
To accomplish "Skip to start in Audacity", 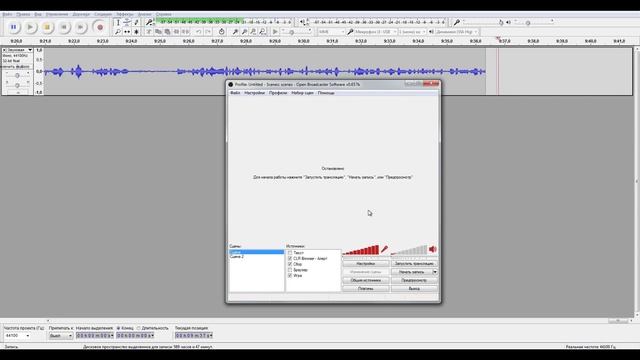I will [x=64, y=27].
